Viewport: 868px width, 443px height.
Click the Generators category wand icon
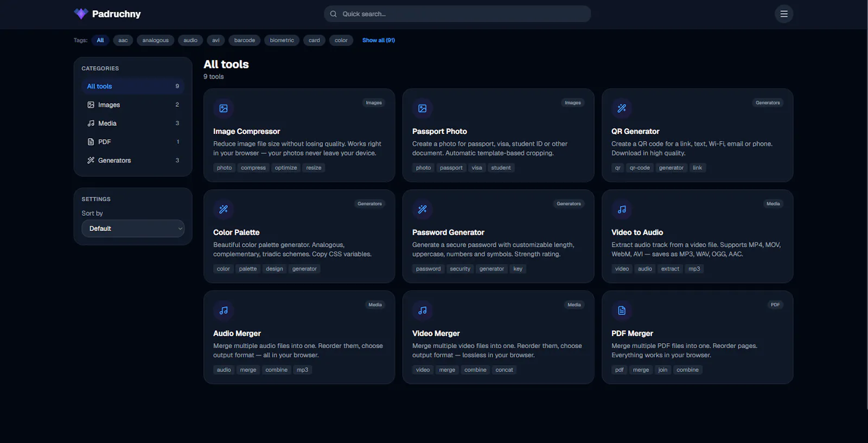tap(91, 160)
